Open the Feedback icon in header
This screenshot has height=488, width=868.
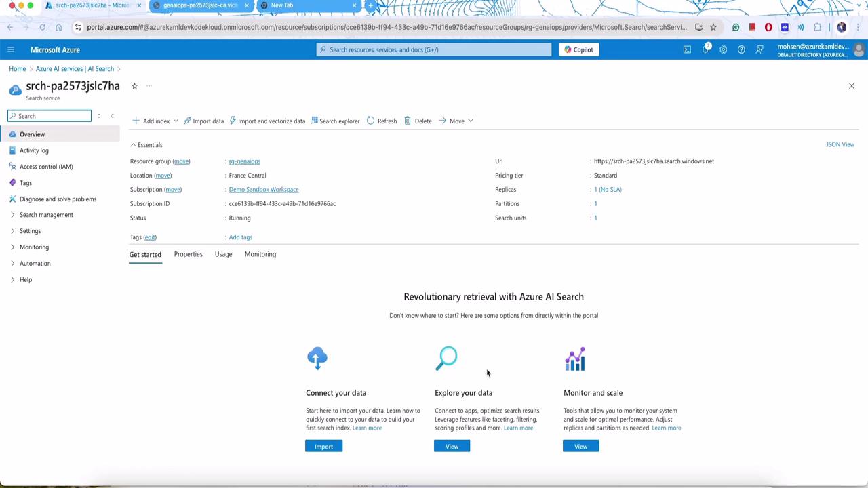(759, 49)
